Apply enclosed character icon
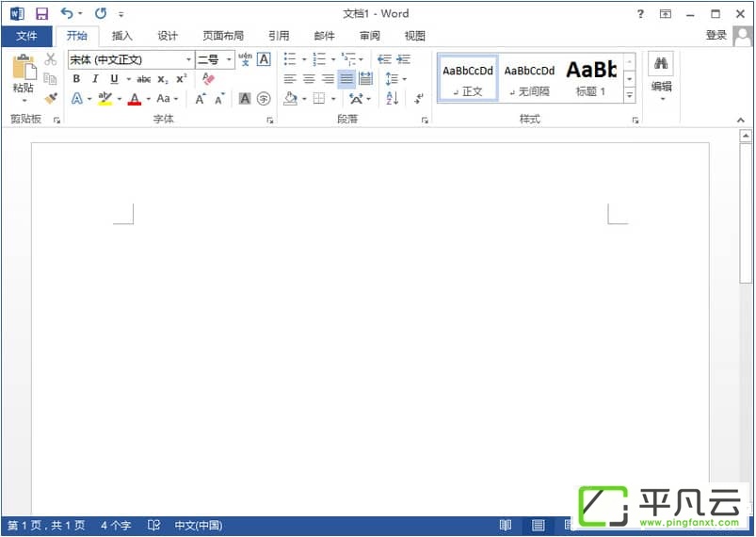756x537 pixels. coord(264,99)
